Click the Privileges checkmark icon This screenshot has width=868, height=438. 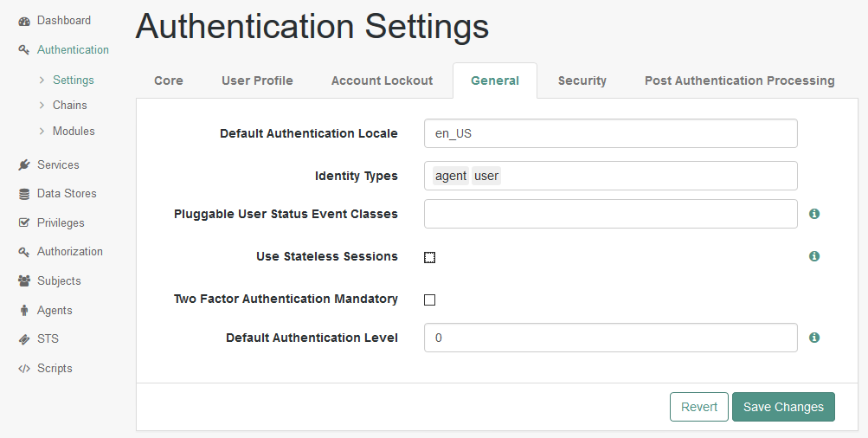pyautogui.click(x=24, y=223)
